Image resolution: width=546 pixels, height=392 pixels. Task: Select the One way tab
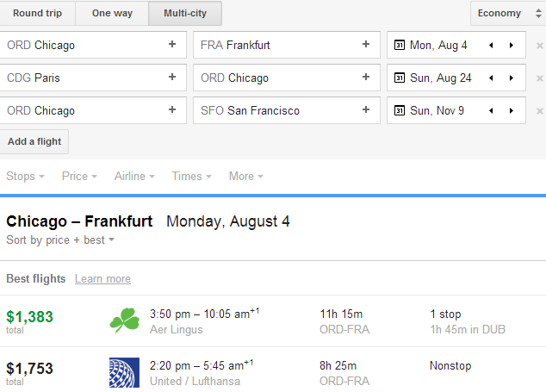(112, 13)
